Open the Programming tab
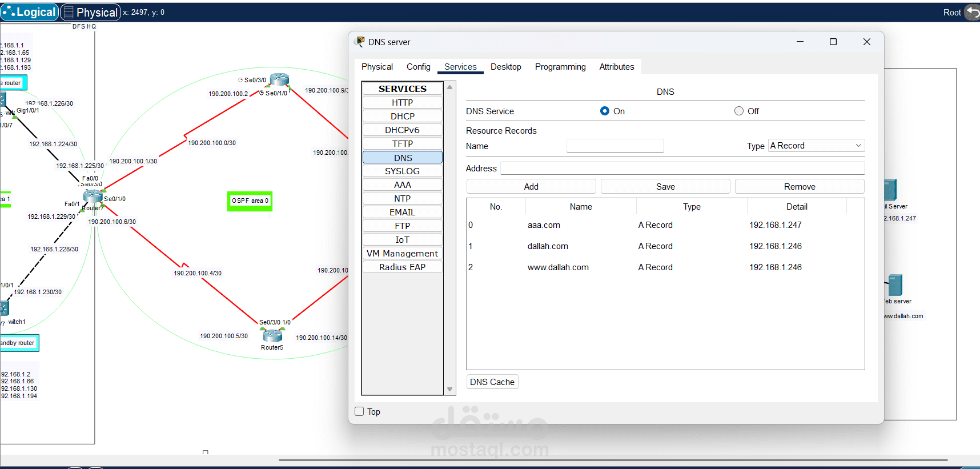The width and height of the screenshot is (980, 469). [560, 67]
